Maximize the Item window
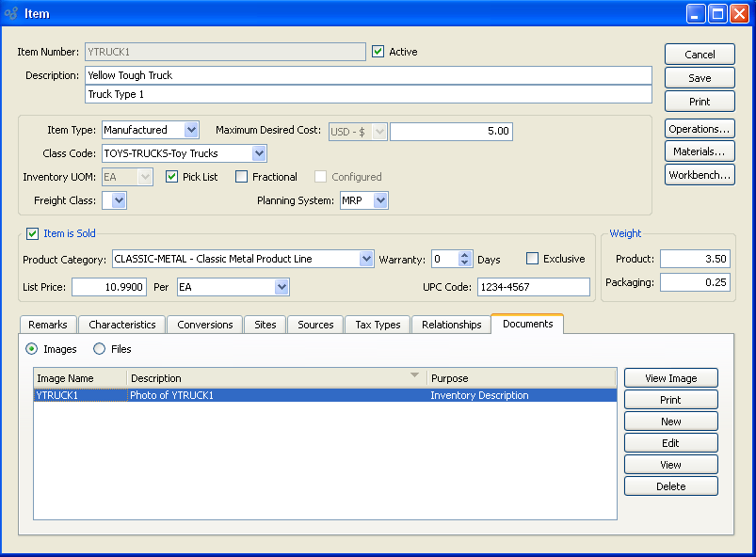The image size is (756, 557). click(x=717, y=13)
